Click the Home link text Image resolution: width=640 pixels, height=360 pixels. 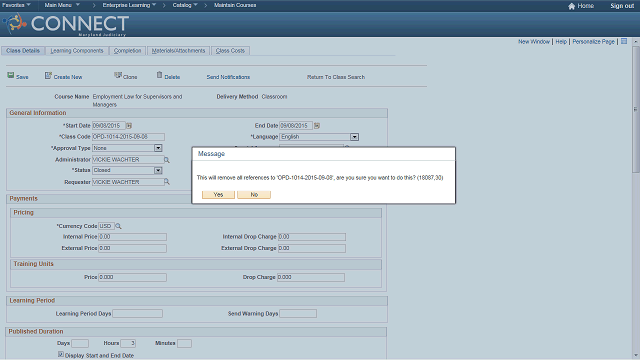coord(585,6)
